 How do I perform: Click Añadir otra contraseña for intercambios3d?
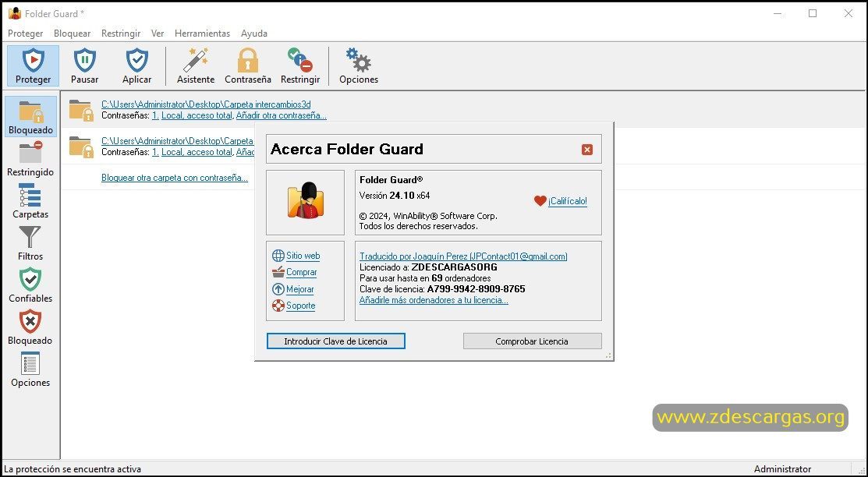(282, 115)
